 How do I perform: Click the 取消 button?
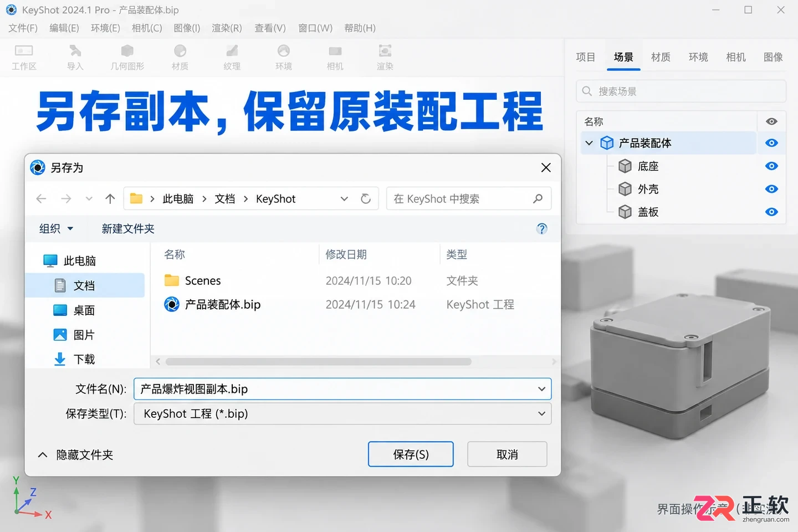(507, 454)
